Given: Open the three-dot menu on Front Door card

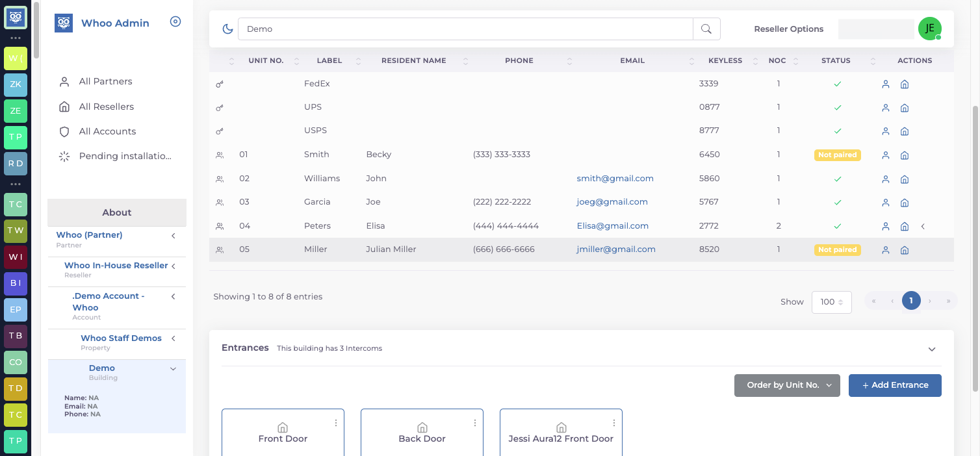Looking at the screenshot, I should pyautogui.click(x=336, y=423).
